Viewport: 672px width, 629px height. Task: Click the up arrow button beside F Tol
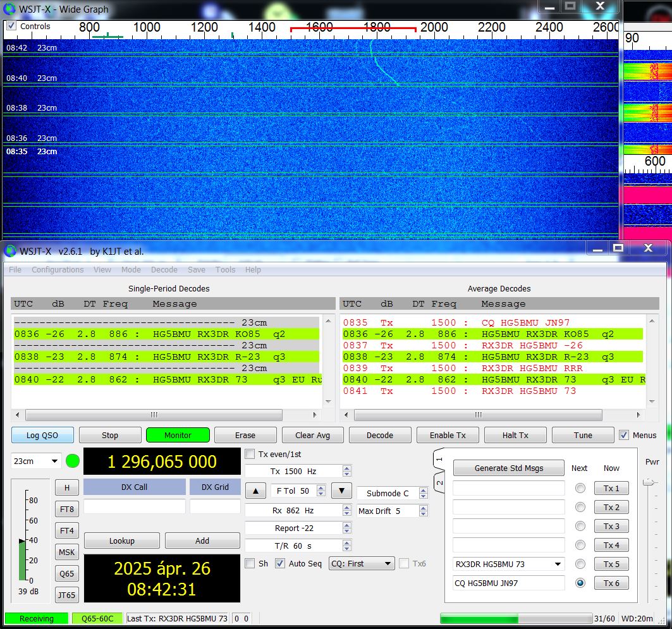pyautogui.click(x=256, y=491)
